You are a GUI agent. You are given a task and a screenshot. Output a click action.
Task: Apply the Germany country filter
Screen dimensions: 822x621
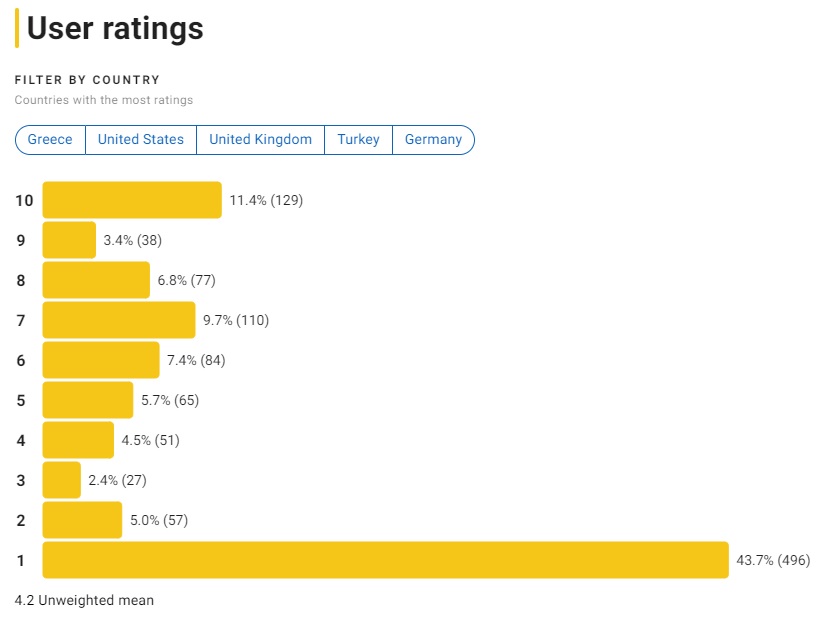coord(433,140)
